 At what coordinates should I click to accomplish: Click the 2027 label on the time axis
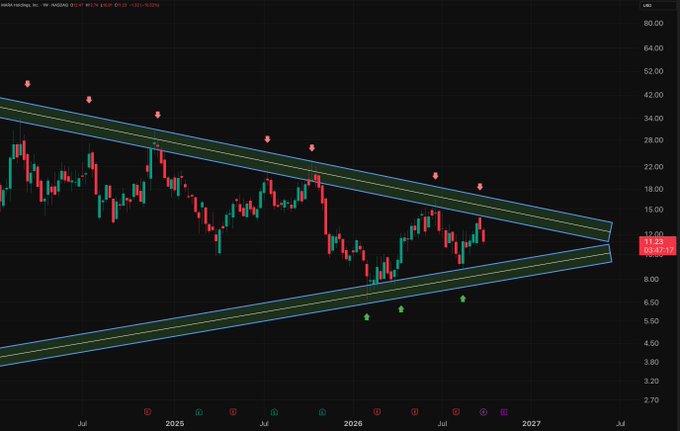click(531, 423)
